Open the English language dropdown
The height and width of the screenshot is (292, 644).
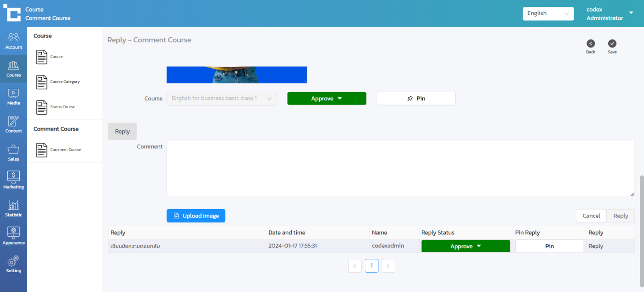[548, 13]
